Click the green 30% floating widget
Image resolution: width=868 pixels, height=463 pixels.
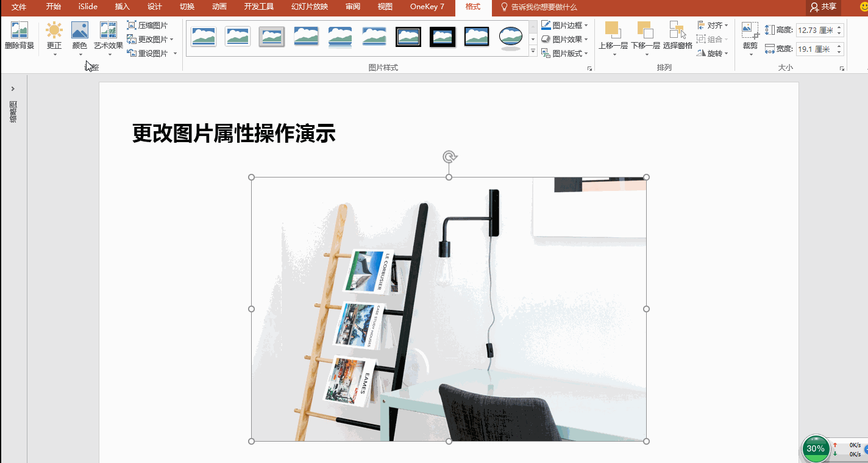[x=816, y=448]
